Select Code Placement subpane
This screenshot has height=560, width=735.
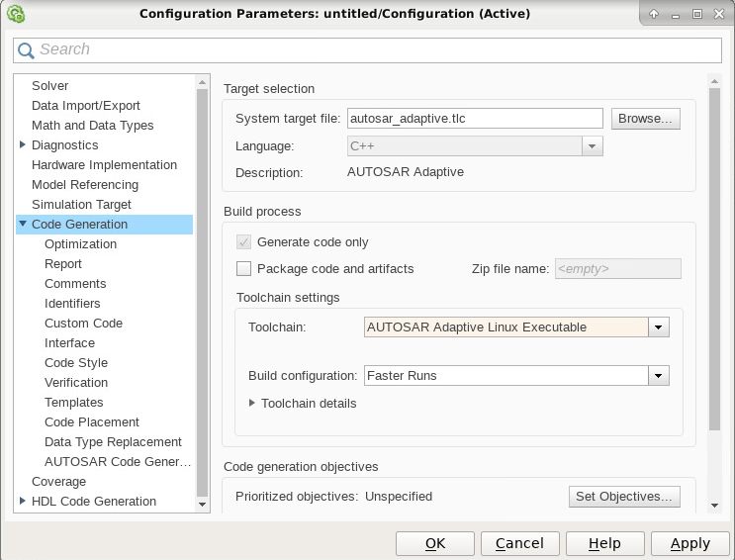pos(91,422)
